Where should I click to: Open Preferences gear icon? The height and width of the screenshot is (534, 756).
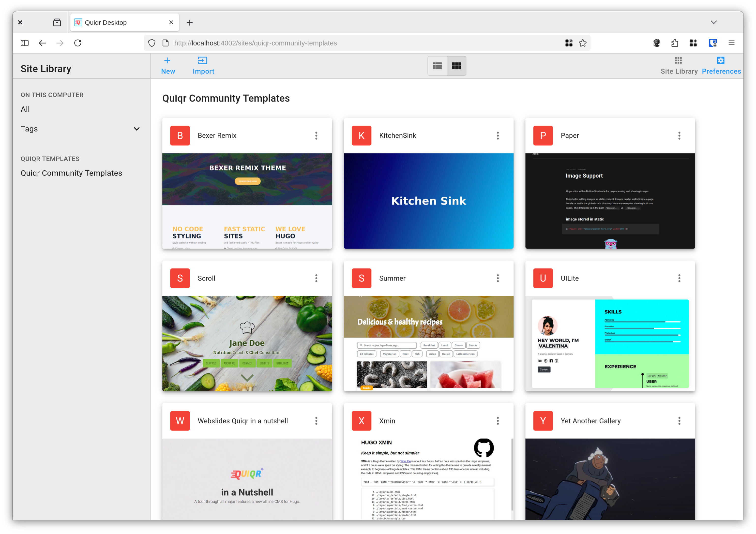pyautogui.click(x=720, y=60)
